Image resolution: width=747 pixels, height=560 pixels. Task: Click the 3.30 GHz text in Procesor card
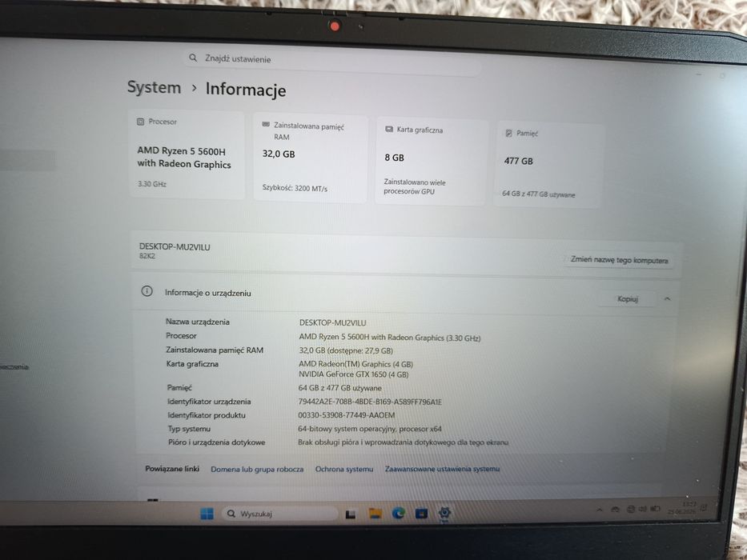click(x=152, y=184)
